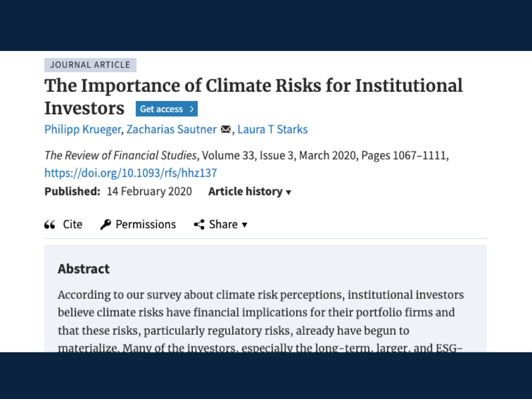
Task: Open author Philipp Krueger's link
Action: [82, 129]
